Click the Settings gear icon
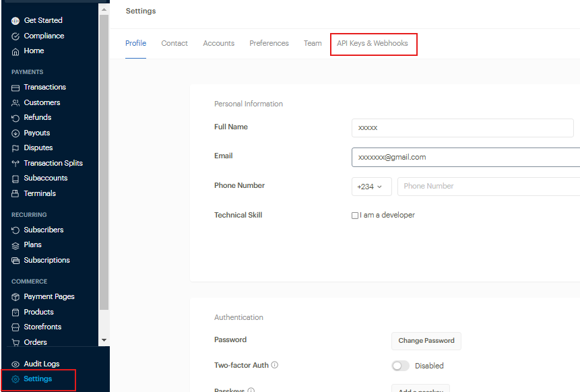The image size is (580, 392). point(15,379)
